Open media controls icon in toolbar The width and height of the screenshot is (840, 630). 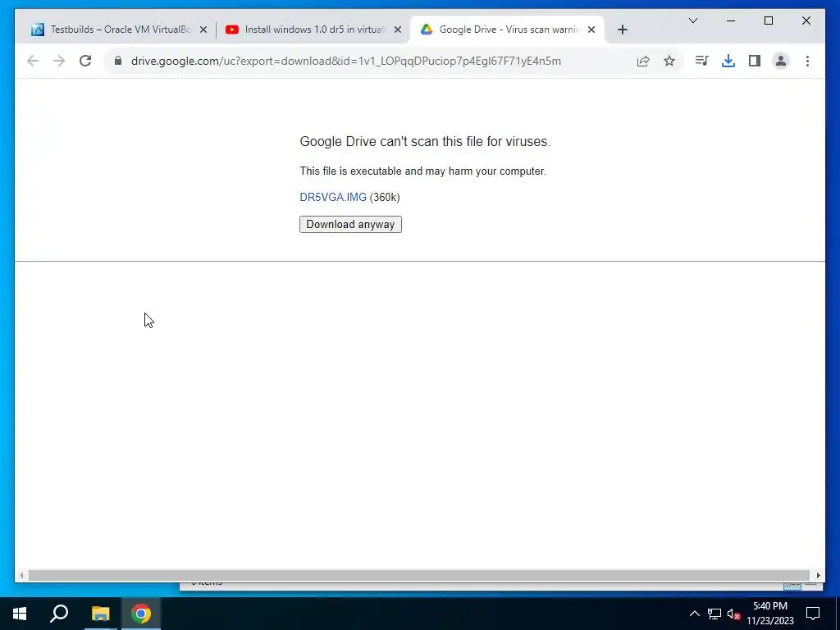[x=701, y=61]
